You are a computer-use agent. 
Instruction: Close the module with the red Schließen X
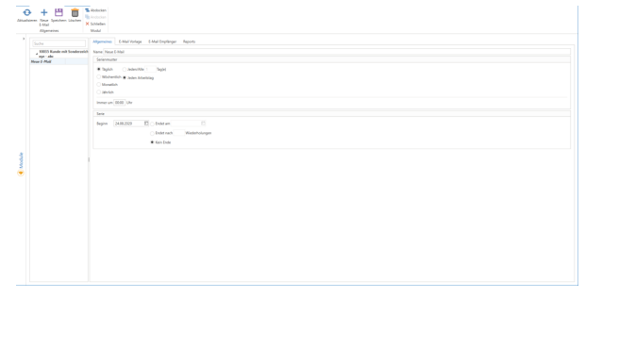tap(87, 24)
